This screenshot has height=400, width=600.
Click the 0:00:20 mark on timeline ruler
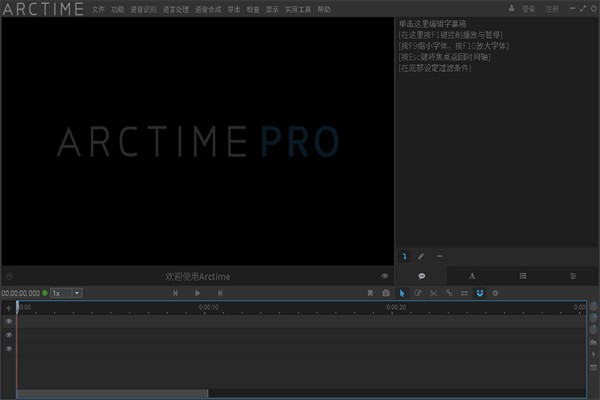396,307
